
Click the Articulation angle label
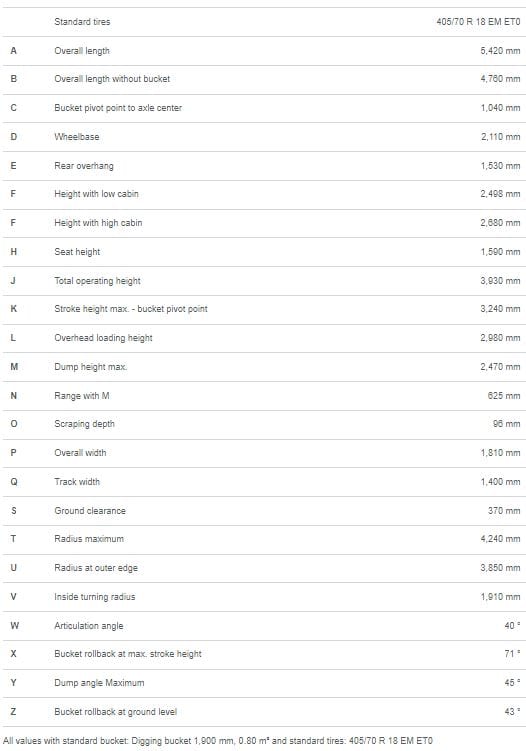89,626
